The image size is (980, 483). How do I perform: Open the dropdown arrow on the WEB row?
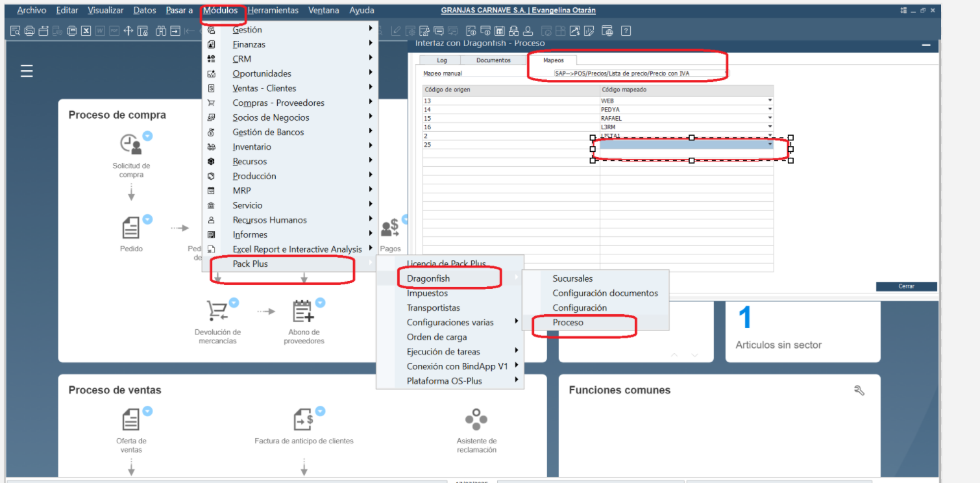click(x=770, y=101)
